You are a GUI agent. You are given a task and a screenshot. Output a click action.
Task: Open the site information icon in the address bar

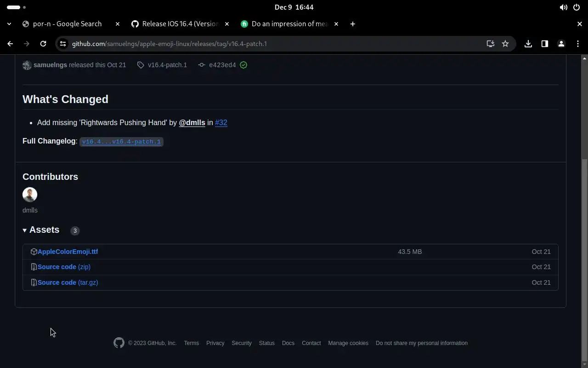(63, 44)
